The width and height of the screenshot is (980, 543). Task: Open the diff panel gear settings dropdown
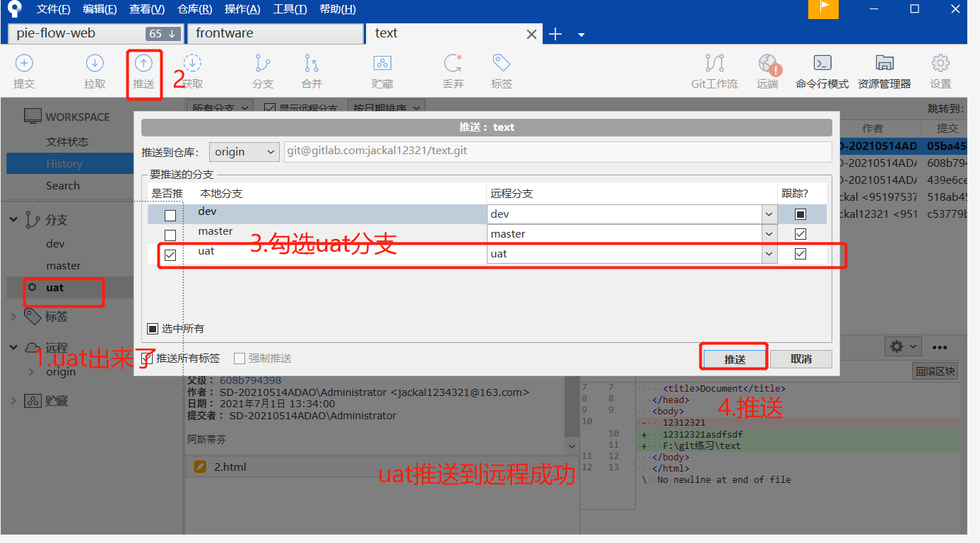click(x=902, y=346)
